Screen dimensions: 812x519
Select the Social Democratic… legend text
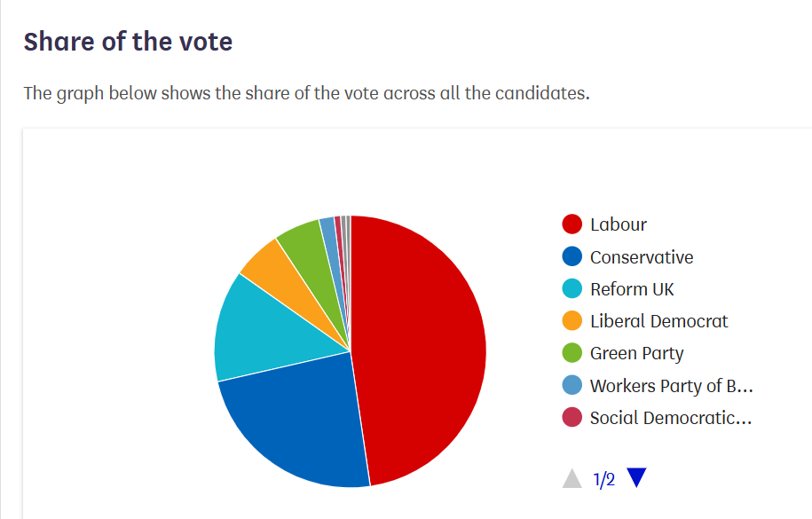point(671,418)
